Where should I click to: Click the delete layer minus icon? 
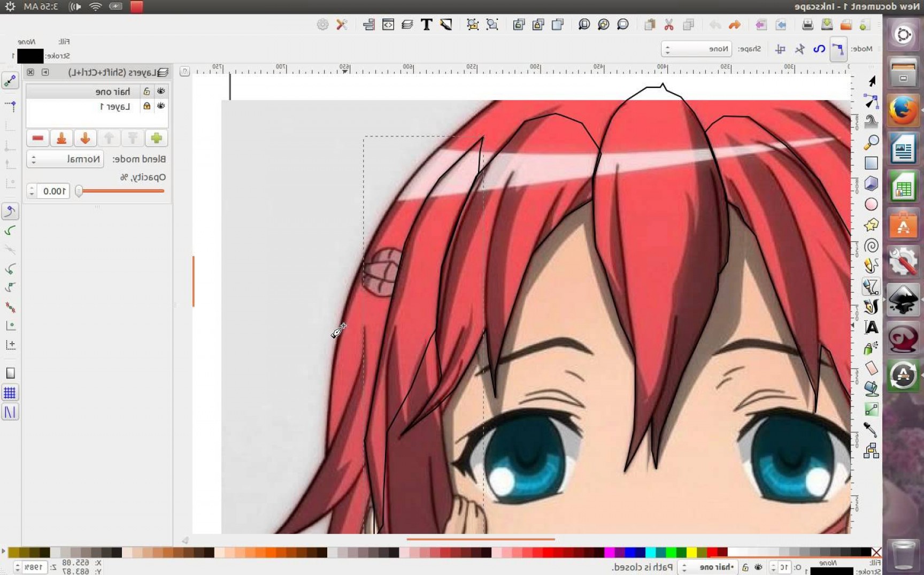pos(37,138)
